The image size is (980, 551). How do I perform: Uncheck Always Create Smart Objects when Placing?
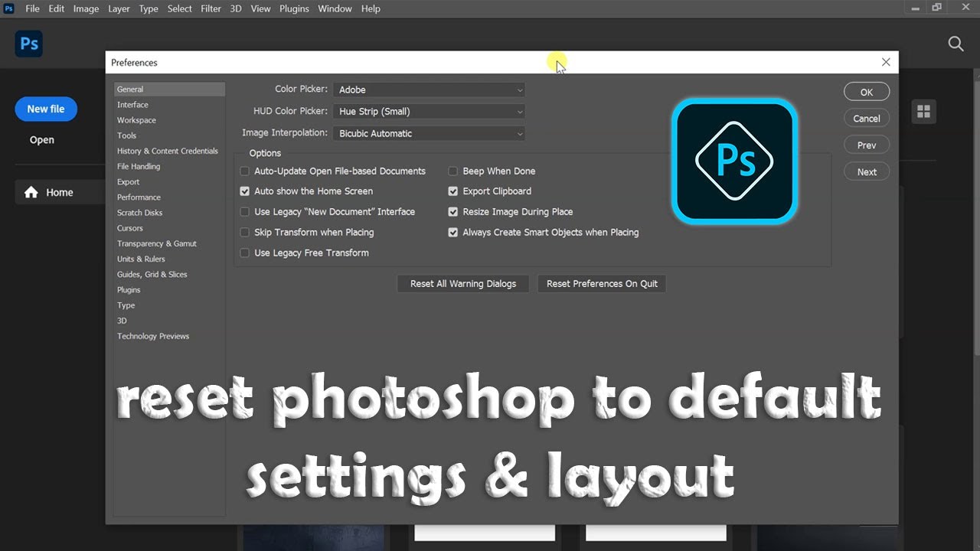[x=453, y=233]
